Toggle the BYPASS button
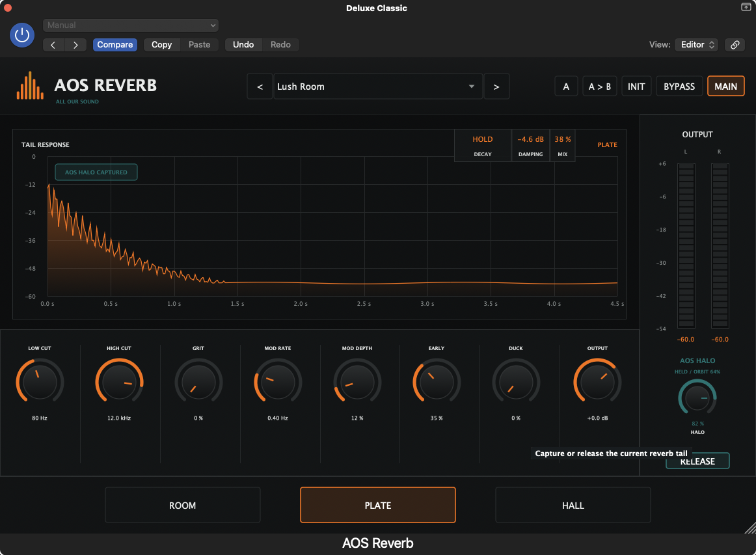 (679, 87)
